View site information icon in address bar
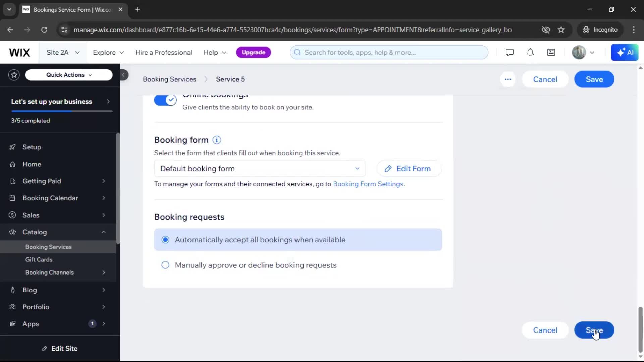 (x=64, y=30)
